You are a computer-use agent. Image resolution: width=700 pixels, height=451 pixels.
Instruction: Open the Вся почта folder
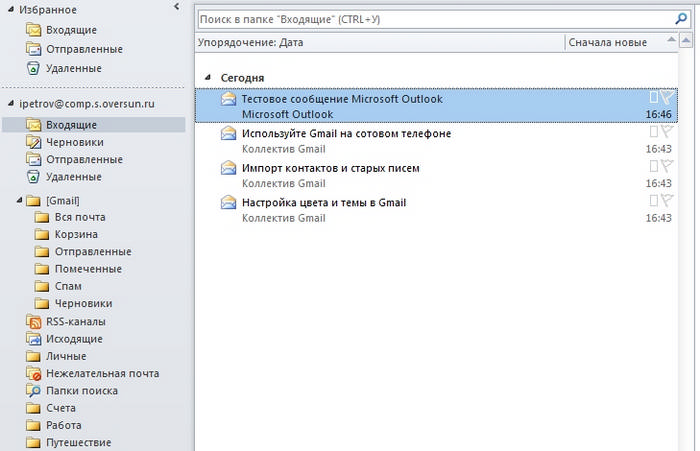point(80,217)
